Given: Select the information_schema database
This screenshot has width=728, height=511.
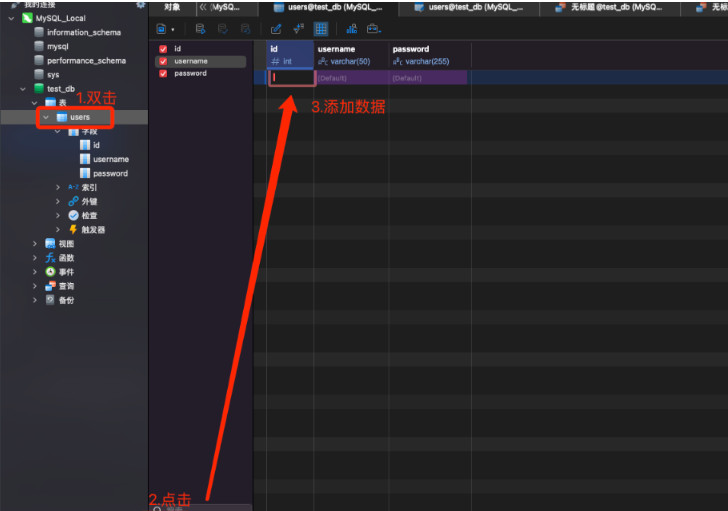Looking at the screenshot, I should point(84,32).
